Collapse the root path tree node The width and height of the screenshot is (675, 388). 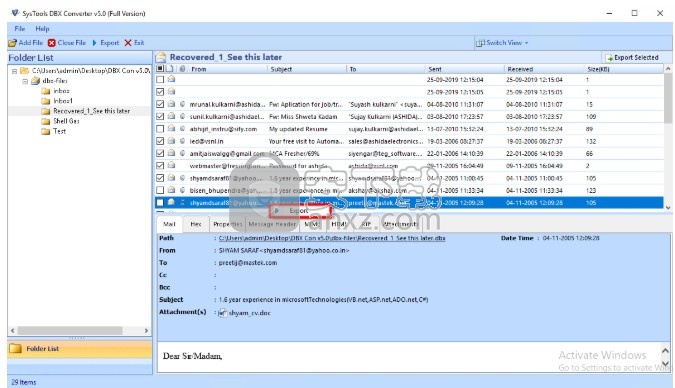click(x=15, y=71)
